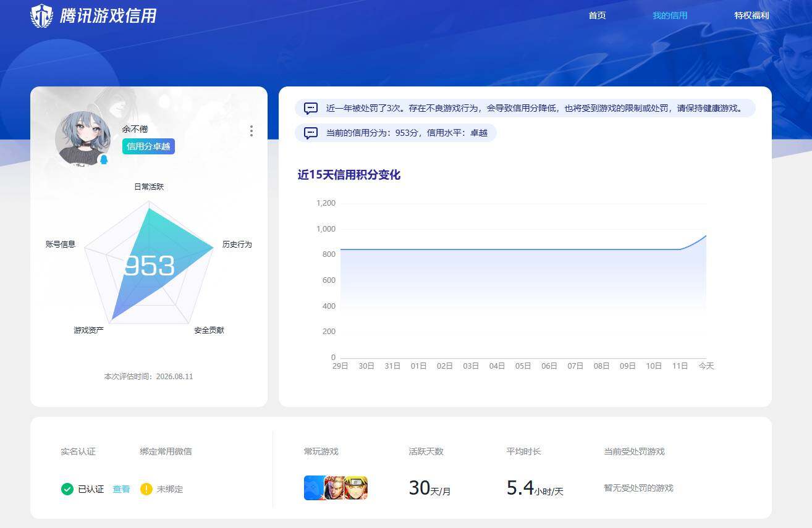The image size is (812, 528).
Task: Click the green verified checkmark icon
Action: (67, 489)
